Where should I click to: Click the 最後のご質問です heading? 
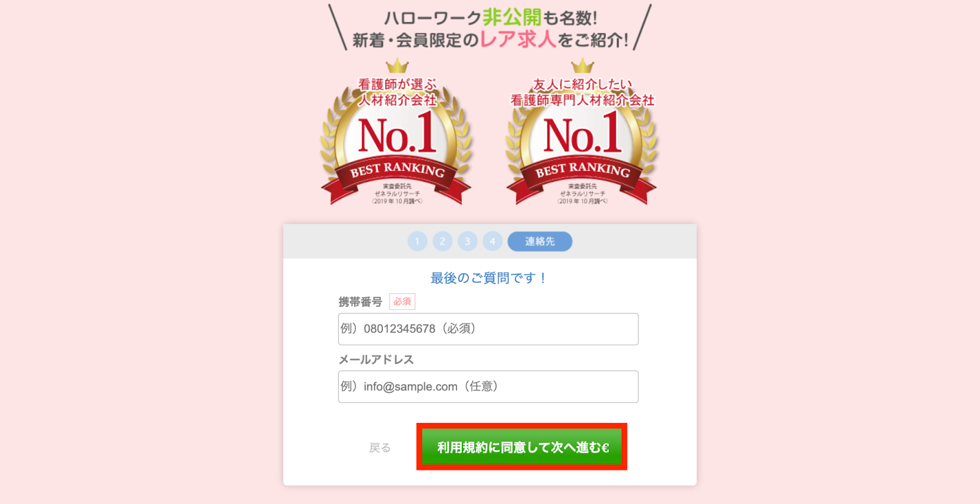488,278
